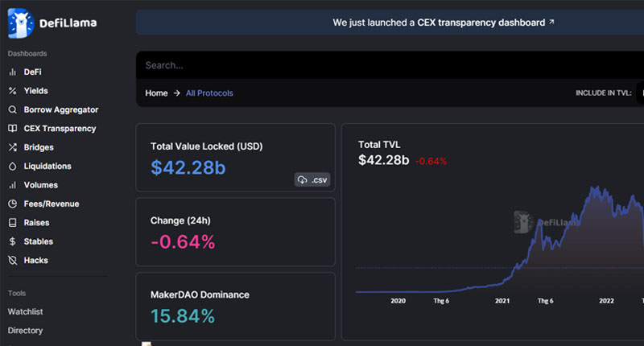Go to Home breadcrumb
644x346 pixels.
(x=156, y=93)
